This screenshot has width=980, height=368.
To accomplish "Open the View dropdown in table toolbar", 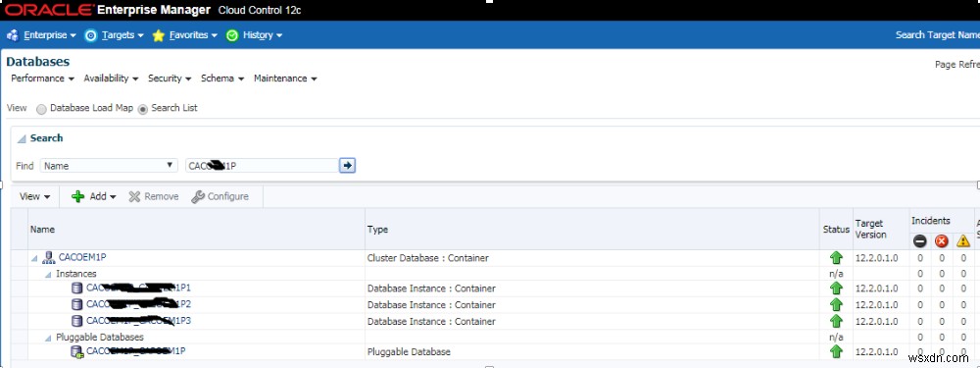I will click(34, 196).
